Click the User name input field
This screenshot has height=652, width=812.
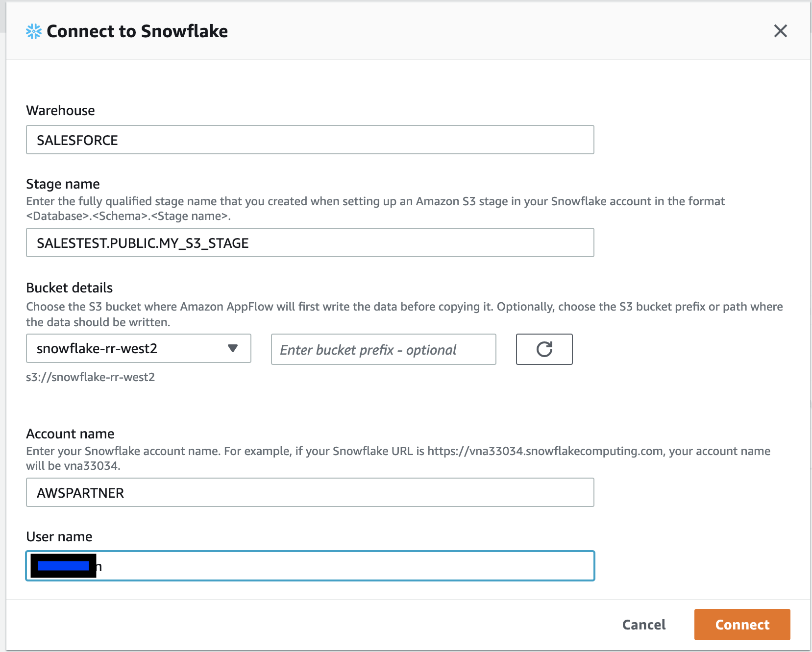pos(343,566)
